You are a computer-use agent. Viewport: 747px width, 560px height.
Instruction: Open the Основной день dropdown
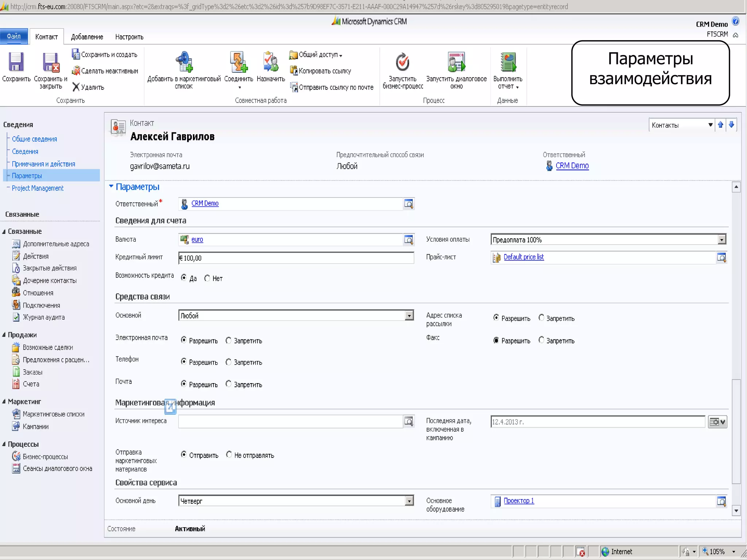coord(409,501)
